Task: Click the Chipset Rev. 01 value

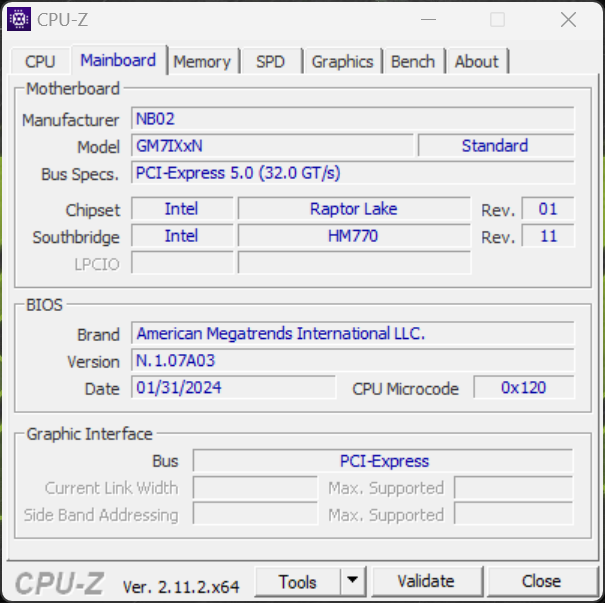Action: pos(548,209)
